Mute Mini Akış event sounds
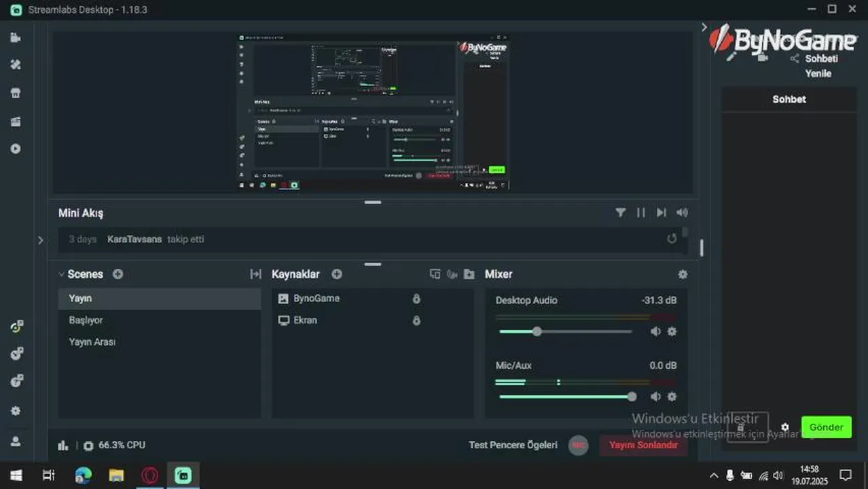This screenshot has height=489, width=868. point(682,213)
